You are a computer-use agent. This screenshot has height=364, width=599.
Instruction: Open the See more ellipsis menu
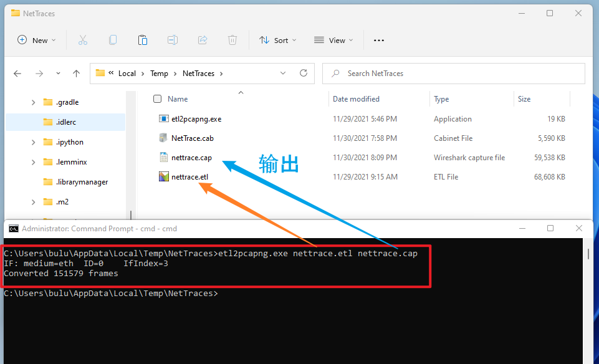[x=379, y=40]
